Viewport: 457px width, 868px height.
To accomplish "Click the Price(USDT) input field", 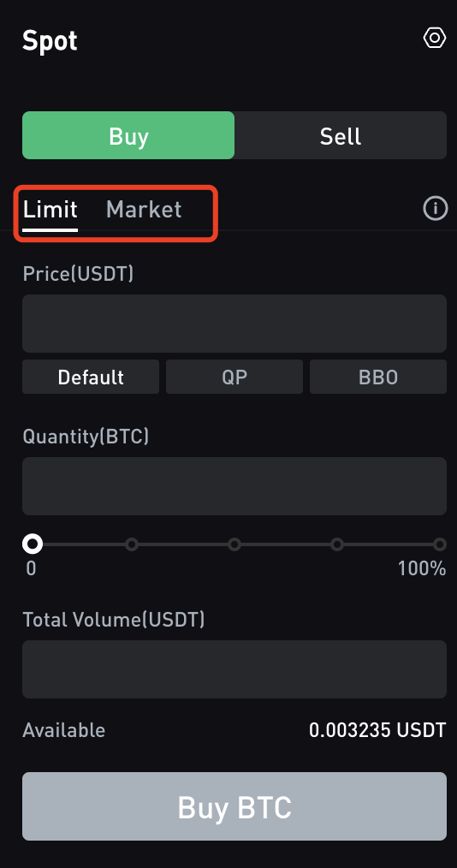I will [234, 324].
